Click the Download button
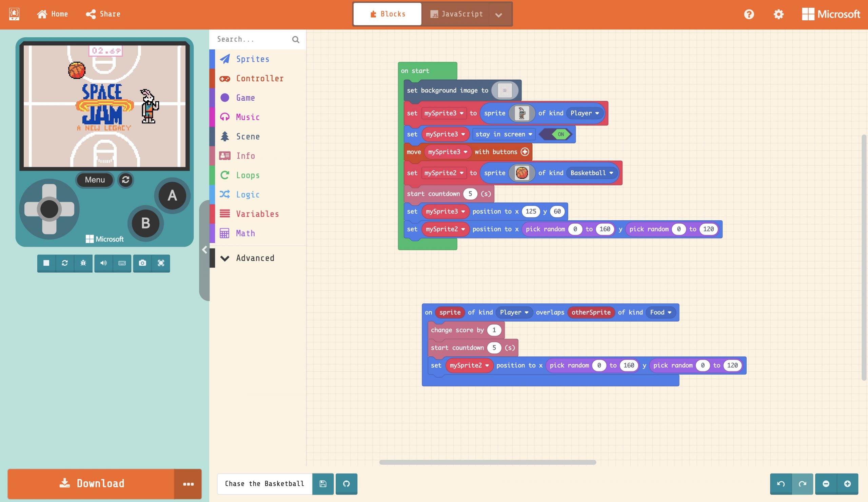 click(x=91, y=484)
